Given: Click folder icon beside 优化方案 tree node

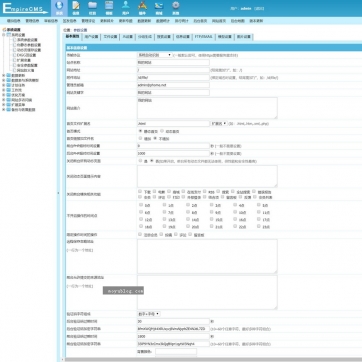Looking at the screenshot, I should [x=8, y=95].
